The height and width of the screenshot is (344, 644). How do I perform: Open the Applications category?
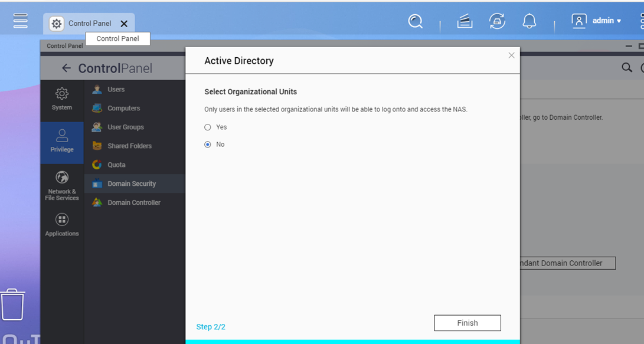click(x=62, y=225)
